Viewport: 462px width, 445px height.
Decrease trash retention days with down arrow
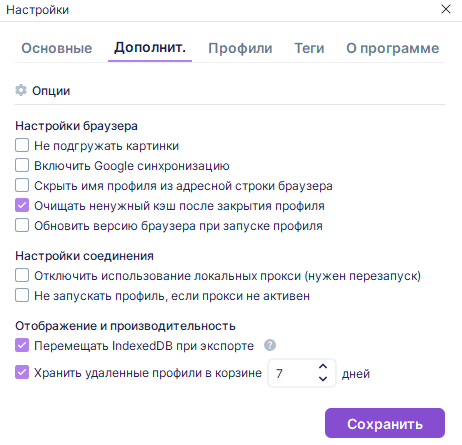pos(323,379)
